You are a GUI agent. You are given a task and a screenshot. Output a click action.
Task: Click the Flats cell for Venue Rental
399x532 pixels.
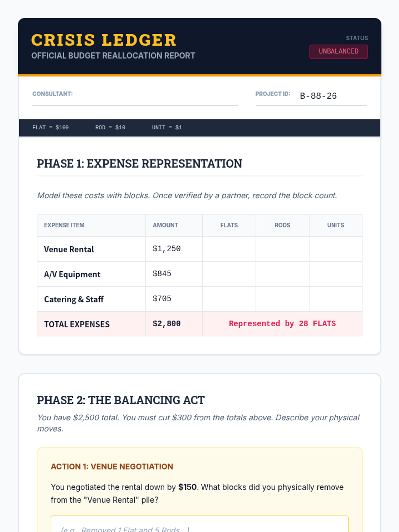point(229,249)
